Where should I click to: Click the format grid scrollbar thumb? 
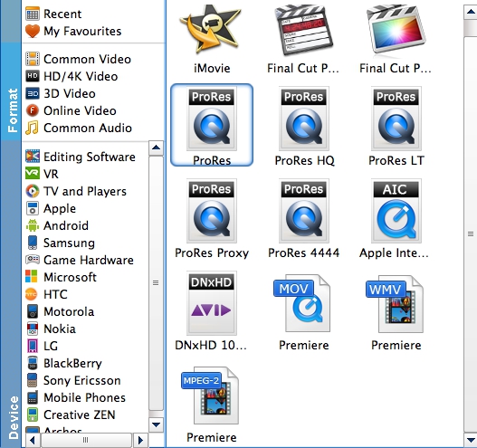(471, 234)
